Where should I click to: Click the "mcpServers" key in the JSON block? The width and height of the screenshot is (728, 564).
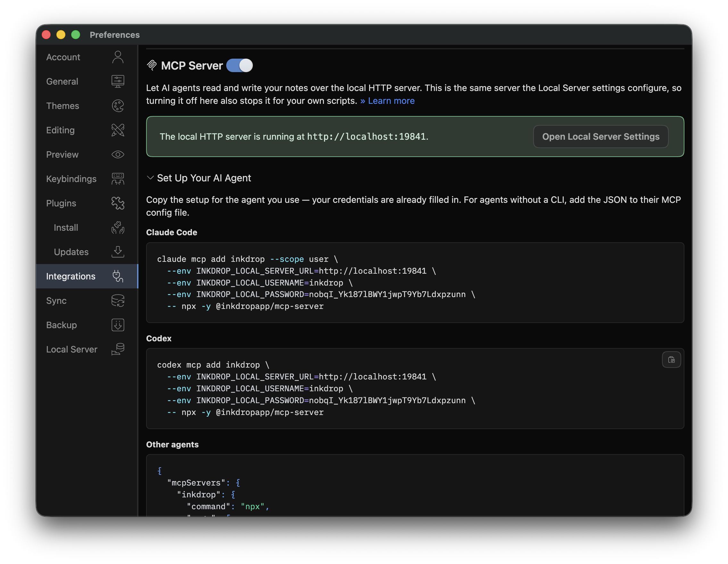(196, 483)
